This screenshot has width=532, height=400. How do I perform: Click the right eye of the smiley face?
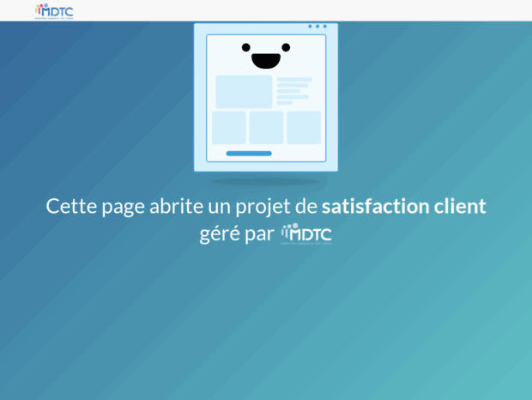coord(286,47)
